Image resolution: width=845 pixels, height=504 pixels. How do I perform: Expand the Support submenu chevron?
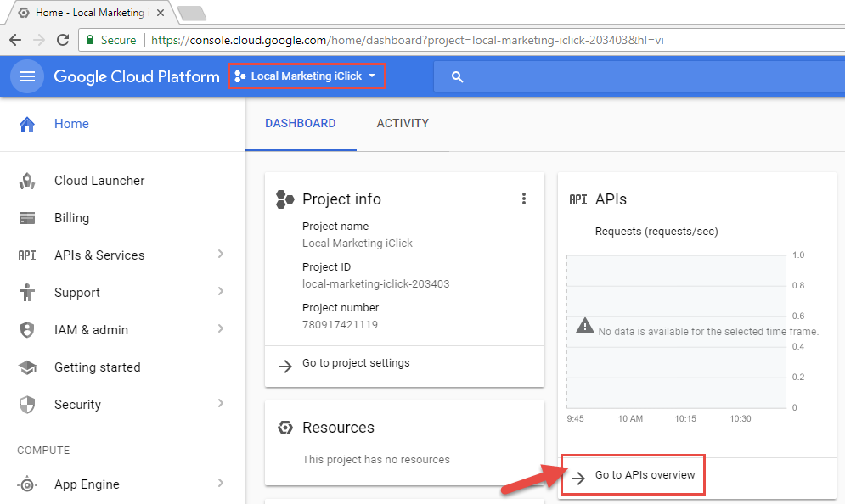(221, 291)
